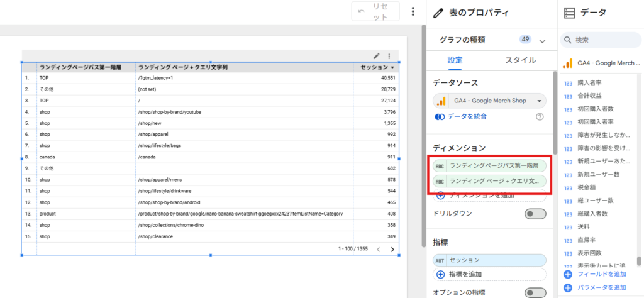Switch to the スタイル tab

tap(520, 60)
